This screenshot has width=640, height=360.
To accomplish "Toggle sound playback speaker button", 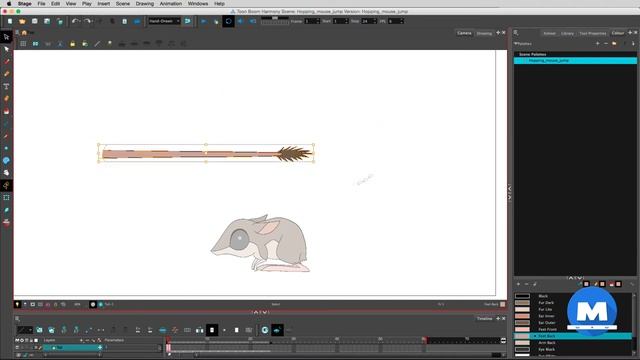I will click(x=240, y=21).
